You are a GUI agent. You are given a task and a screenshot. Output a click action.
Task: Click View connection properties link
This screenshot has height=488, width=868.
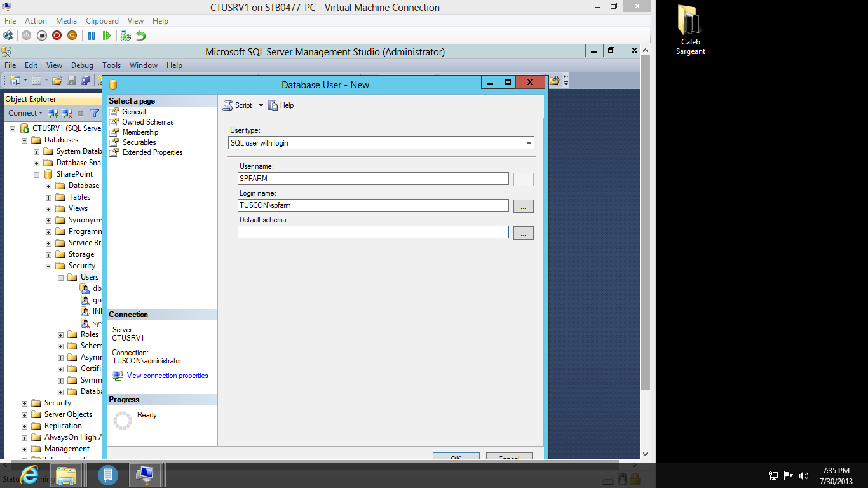coord(168,376)
